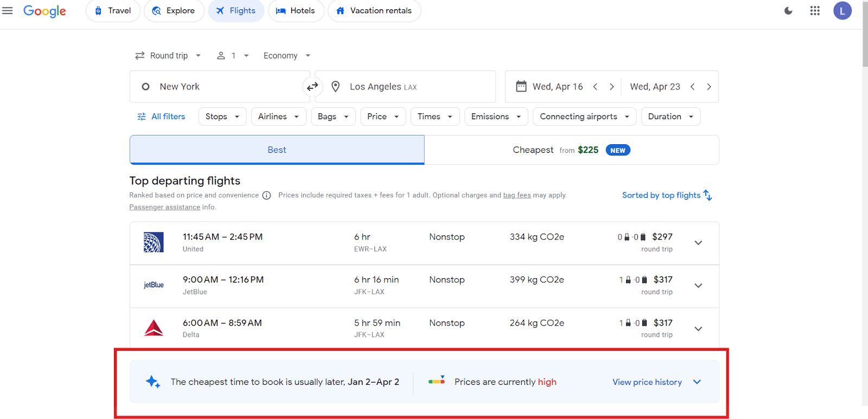Click the Delta airline logo
The height and width of the screenshot is (419, 868).
(154, 328)
